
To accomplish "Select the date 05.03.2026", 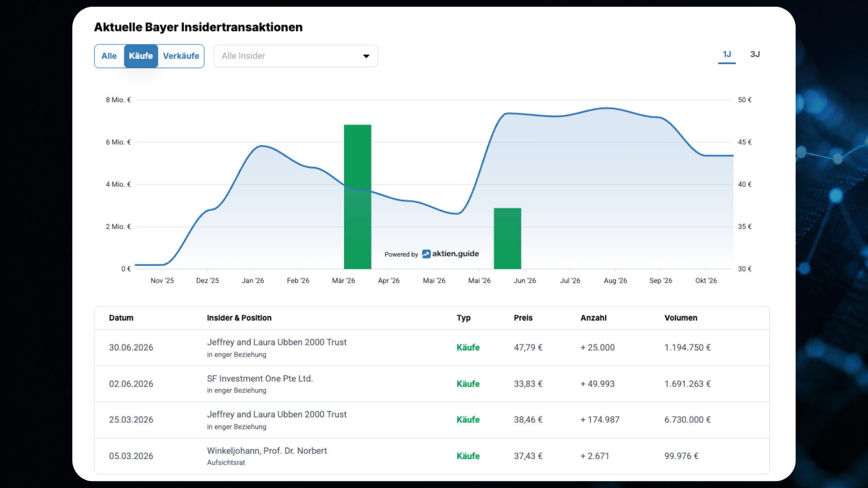I will [131, 456].
